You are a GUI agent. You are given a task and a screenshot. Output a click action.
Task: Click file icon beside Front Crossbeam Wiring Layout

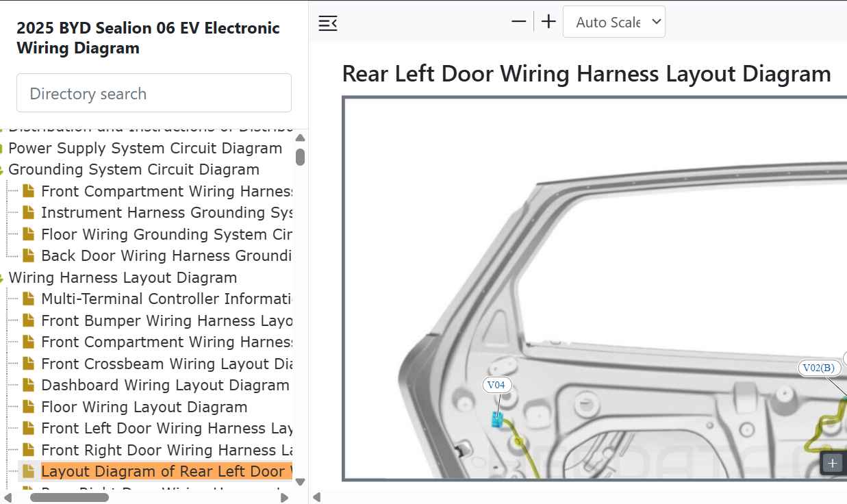(28, 364)
